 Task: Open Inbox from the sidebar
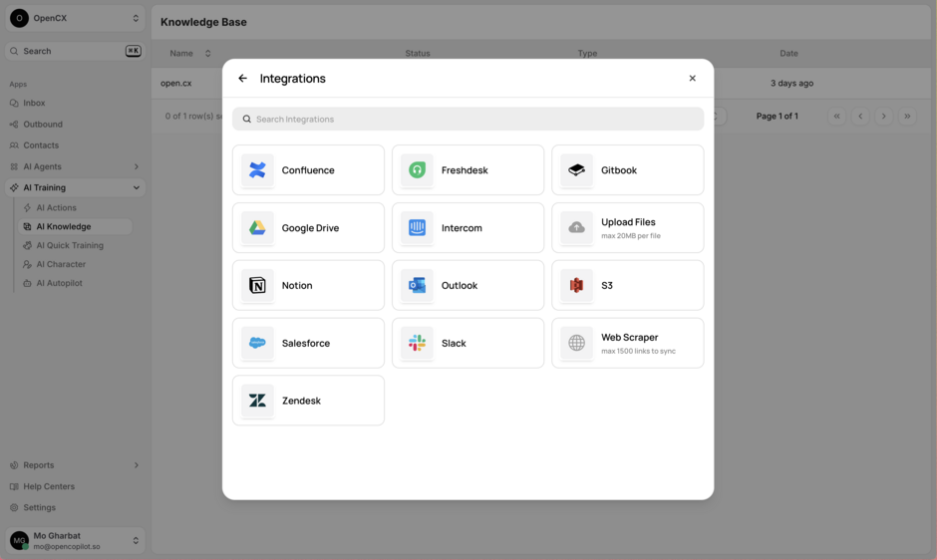(34, 103)
